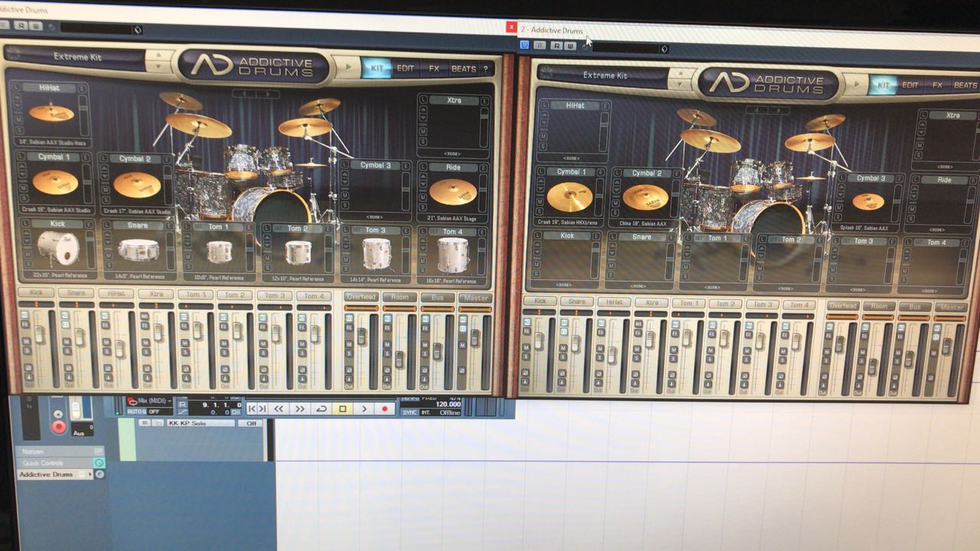Click the Tom 2 drum image in left window
980x551 pixels.
tap(299, 253)
